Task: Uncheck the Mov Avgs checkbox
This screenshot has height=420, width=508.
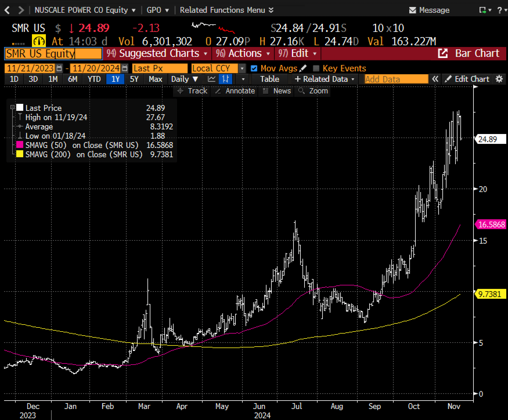Action: click(x=254, y=68)
